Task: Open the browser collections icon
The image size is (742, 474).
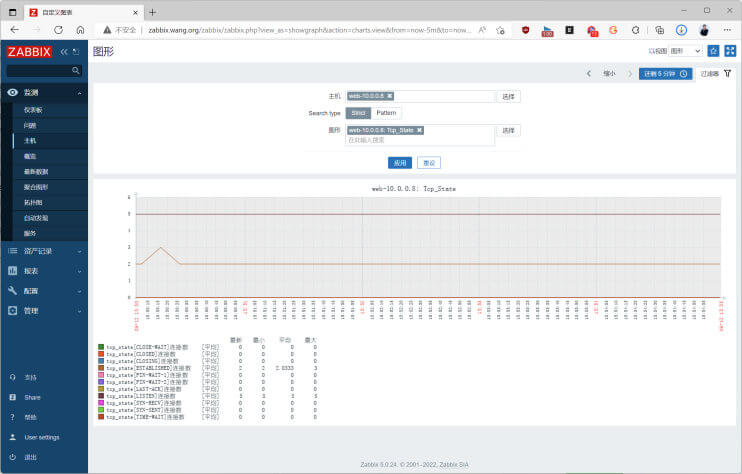Action: click(x=659, y=30)
